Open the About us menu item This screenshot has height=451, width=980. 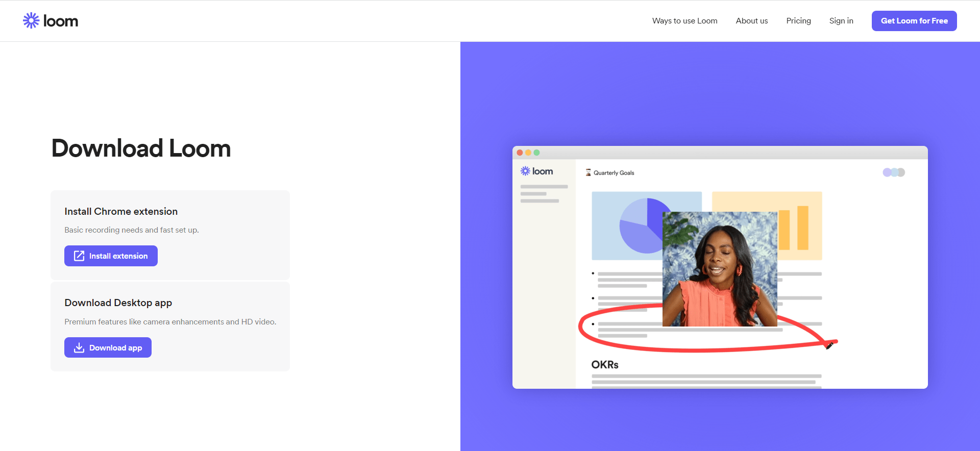coord(751,21)
